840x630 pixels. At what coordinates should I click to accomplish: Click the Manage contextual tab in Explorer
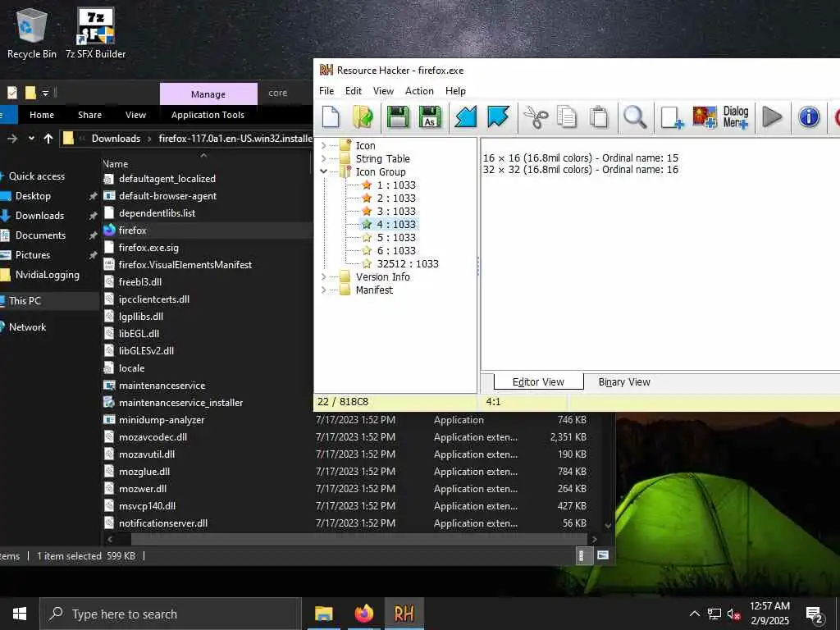[208, 94]
